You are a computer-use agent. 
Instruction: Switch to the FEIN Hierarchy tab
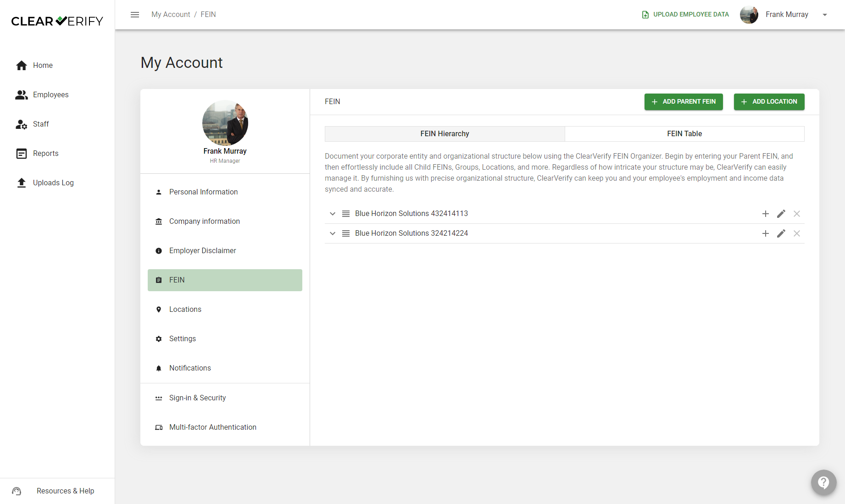click(445, 134)
